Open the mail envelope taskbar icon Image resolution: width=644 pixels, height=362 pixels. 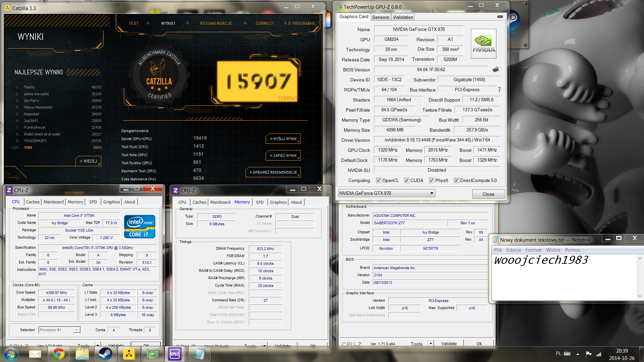(35, 354)
